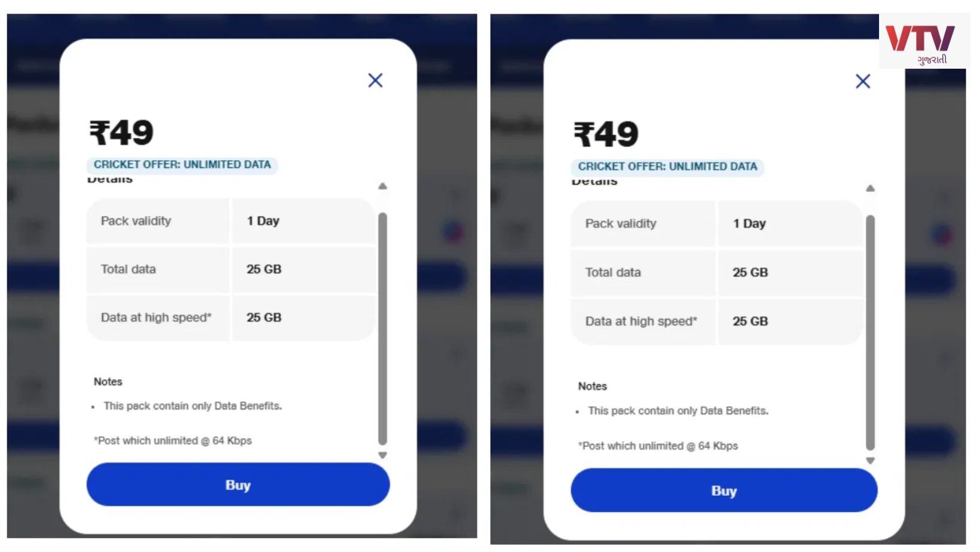Click the left 'Post which unlimited @ 64 Kbps' note
This screenshot has height=552, width=980.
point(173,441)
